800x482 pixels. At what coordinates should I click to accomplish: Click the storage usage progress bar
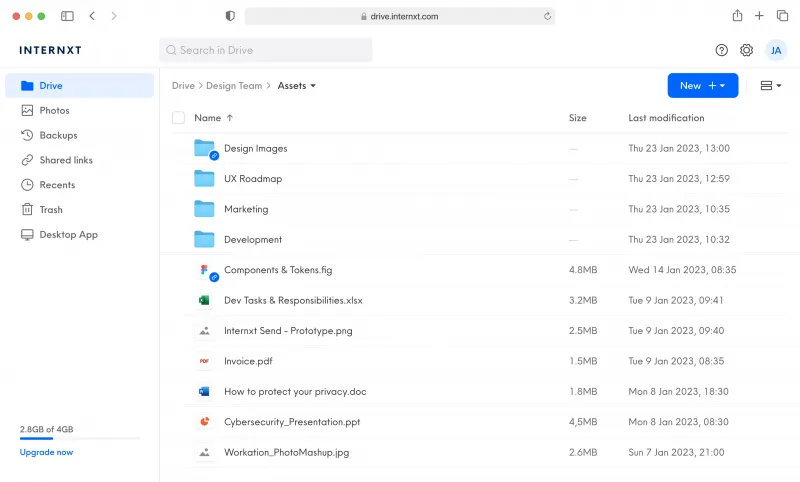click(80, 439)
